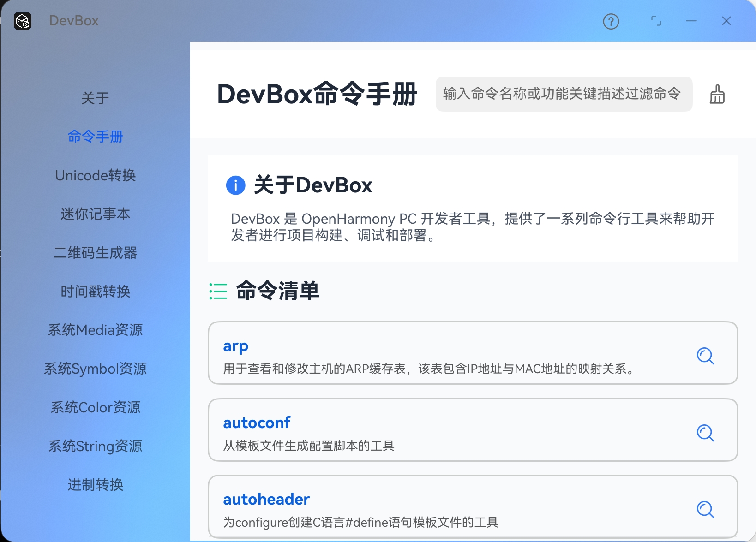This screenshot has width=756, height=542.
Task: Click the autoconf command name link
Action: 257,423
